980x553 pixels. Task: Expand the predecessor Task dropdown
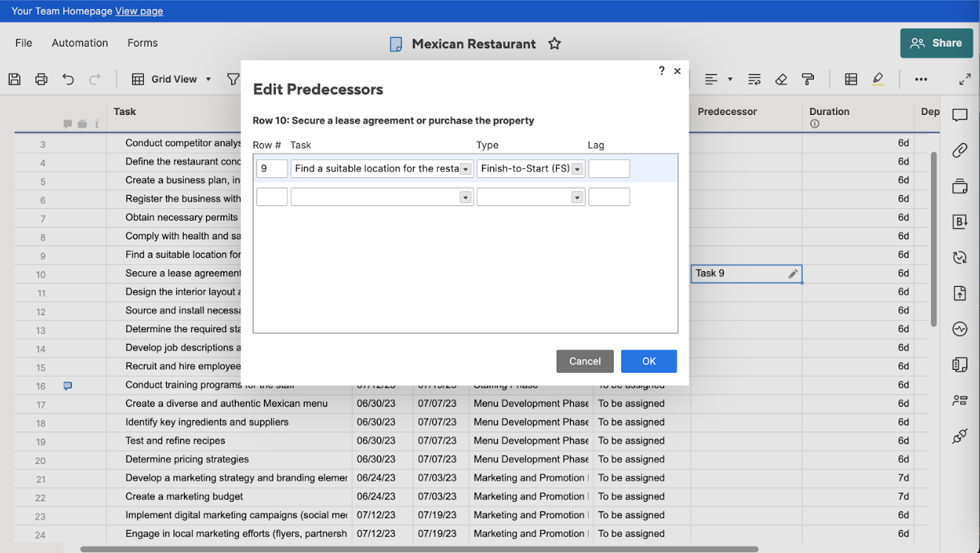point(466,168)
